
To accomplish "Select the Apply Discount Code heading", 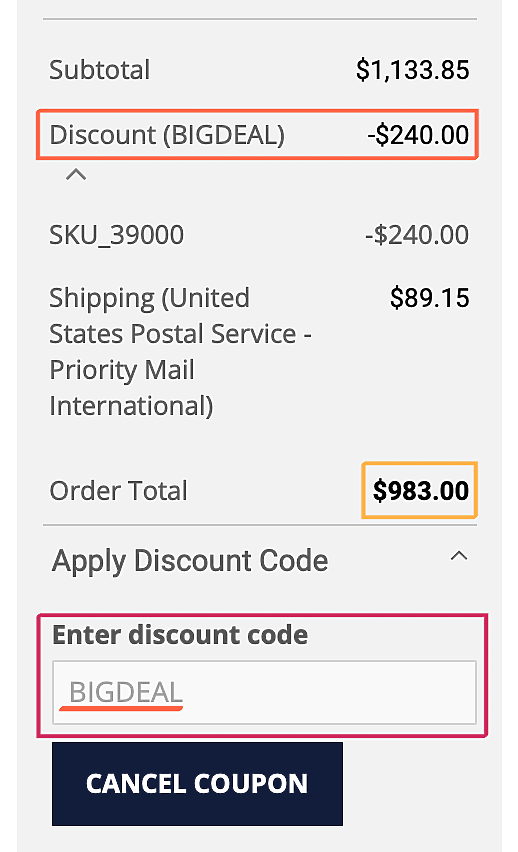I will [190, 561].
